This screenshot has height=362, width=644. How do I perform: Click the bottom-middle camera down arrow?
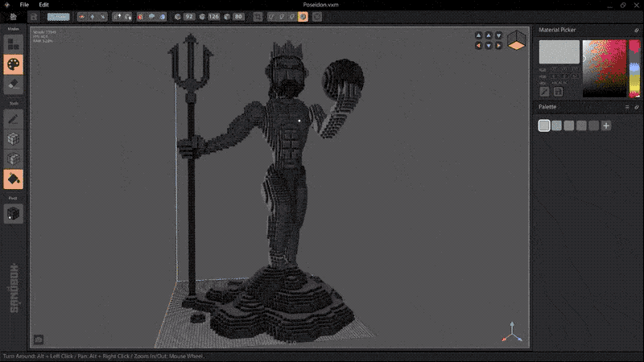[489, 46]
